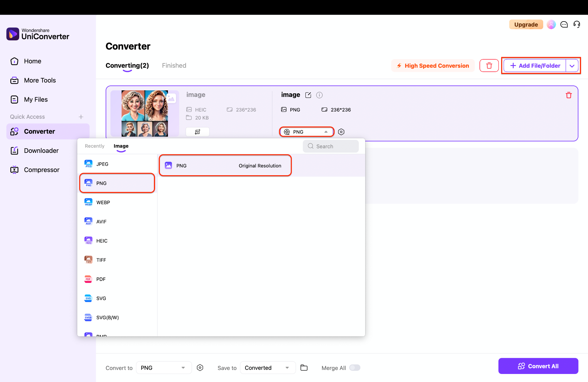Open My Files section
This screenshot has width=588, height=382.
[36, 99]
